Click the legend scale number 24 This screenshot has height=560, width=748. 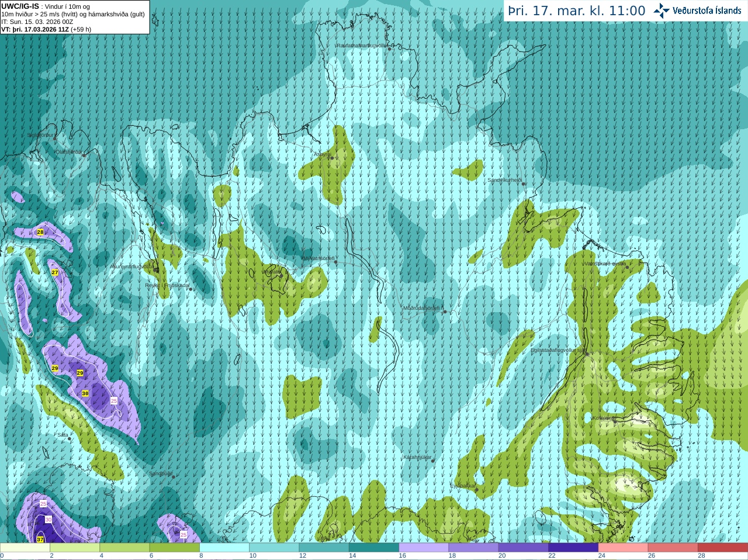602,556
